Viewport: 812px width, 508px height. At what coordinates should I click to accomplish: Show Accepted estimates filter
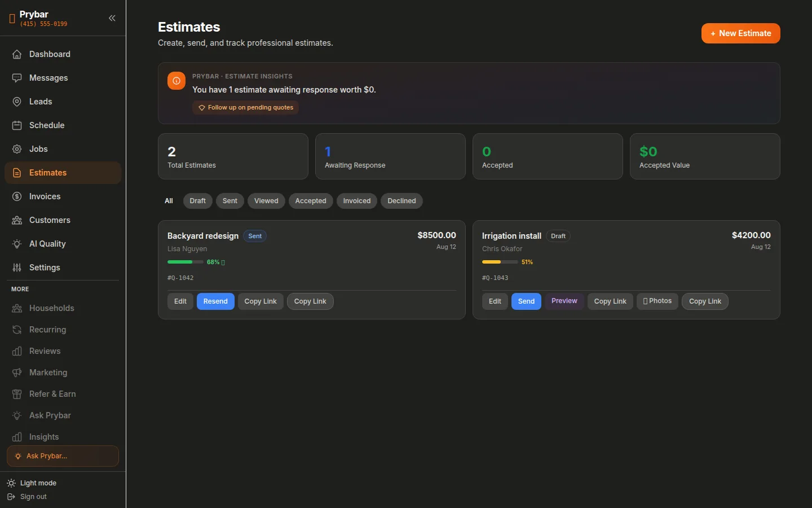[x=311, y=201]
